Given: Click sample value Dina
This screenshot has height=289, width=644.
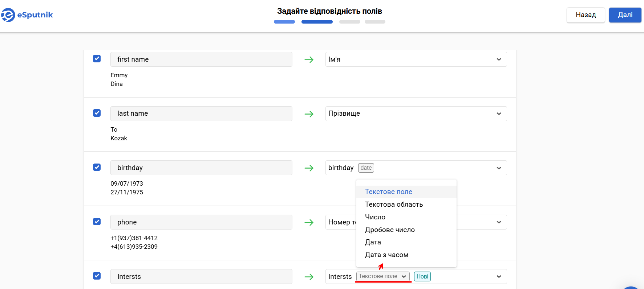Looking at the screenshot, I should pyautogui.click(x=117, y=84).
